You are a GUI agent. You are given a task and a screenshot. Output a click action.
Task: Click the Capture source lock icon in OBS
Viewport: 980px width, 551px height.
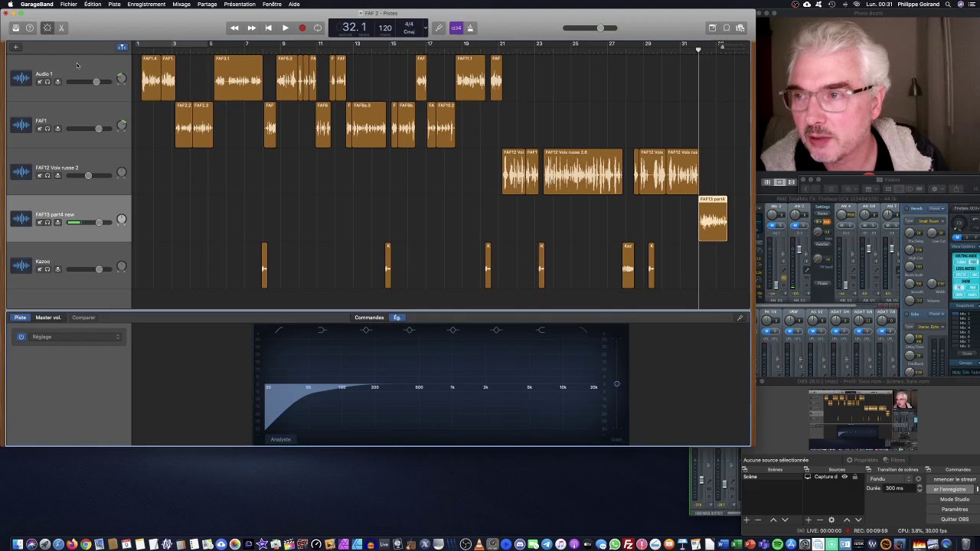855,477
